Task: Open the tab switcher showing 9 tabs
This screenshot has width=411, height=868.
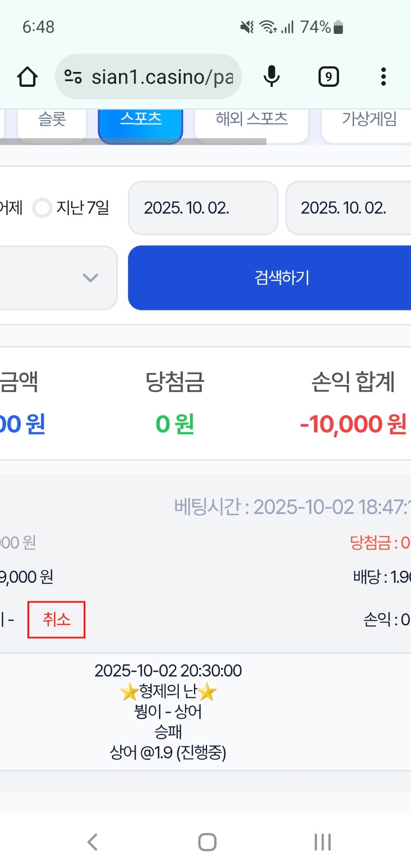Action: pyautogui.click(x=328, y=77)
